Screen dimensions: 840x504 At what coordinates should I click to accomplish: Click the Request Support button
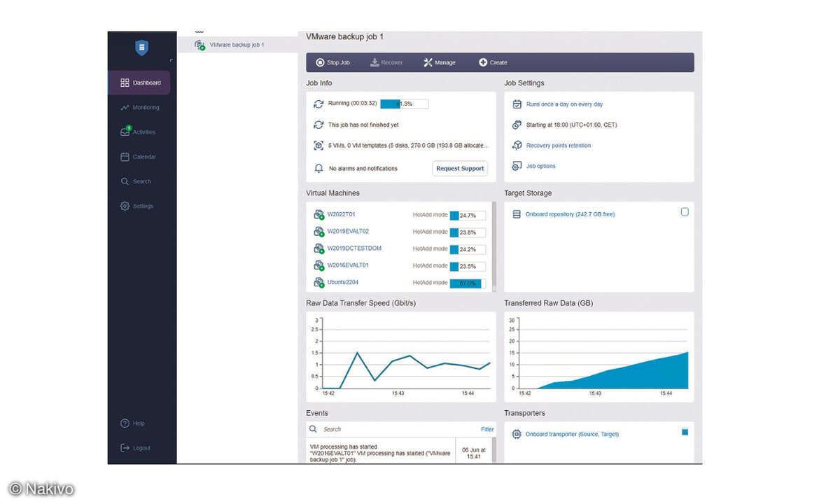[460, 169]
